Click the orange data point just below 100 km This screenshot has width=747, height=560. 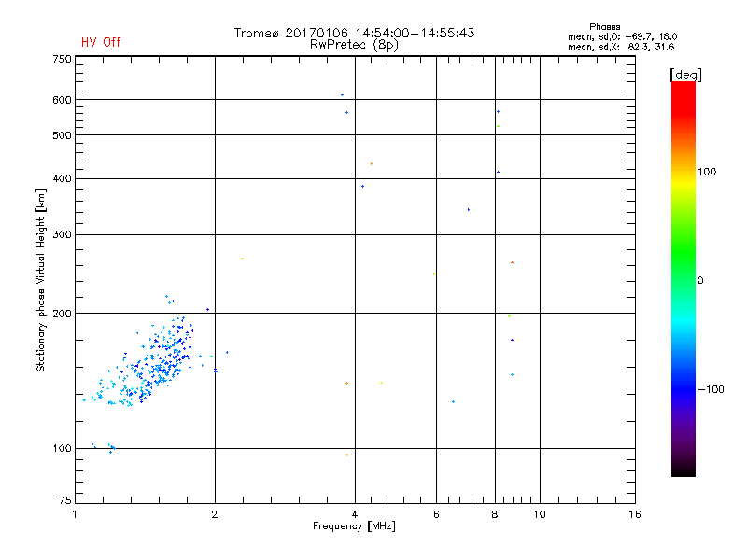[346, 455]
